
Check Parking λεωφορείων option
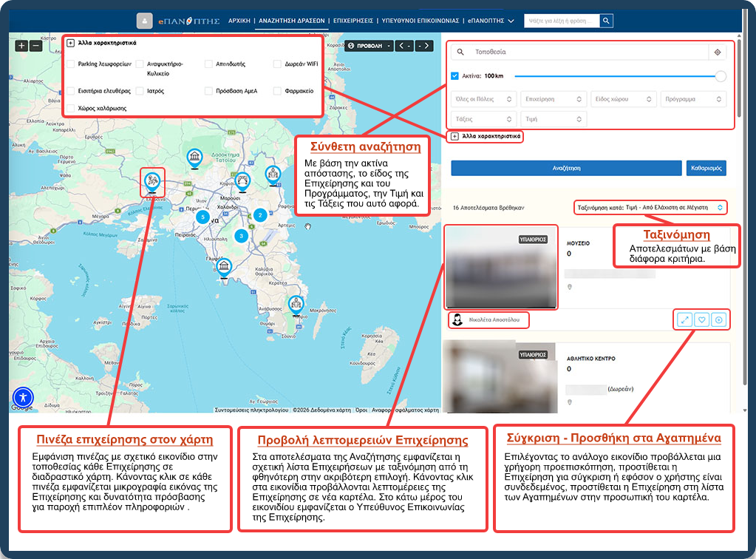tap(71, 64)
